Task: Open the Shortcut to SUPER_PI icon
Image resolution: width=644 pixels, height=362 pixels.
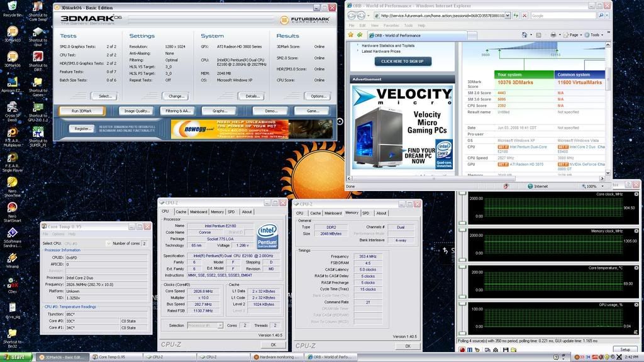Action: click(38, 136)
